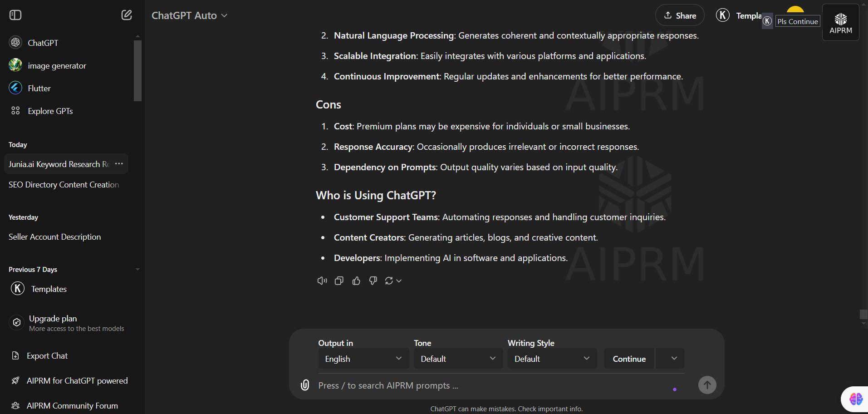Click the 'Cons' heading
Viewport: 868px width, 414px height.
tap(328, 104)
